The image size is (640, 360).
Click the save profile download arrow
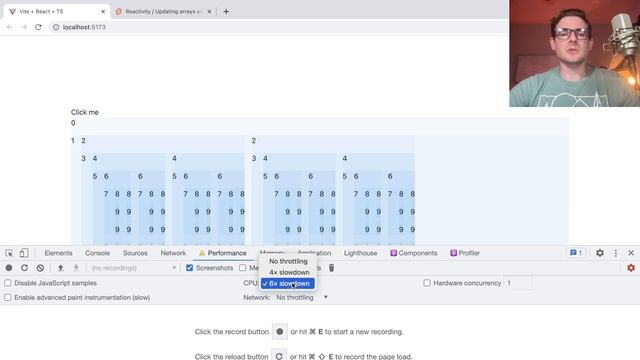76,268
